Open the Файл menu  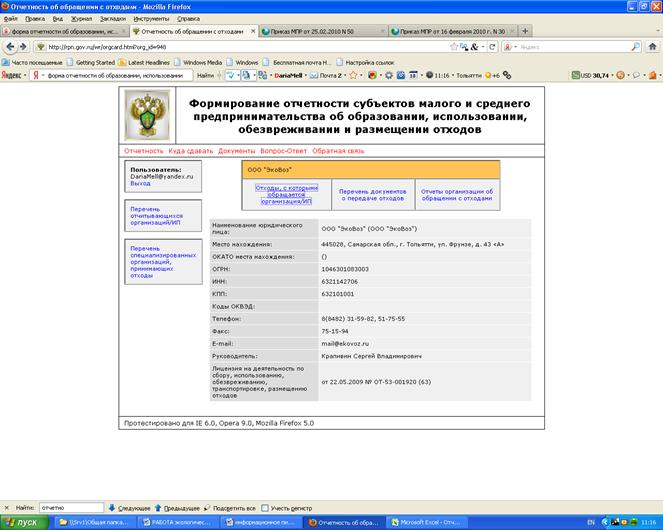(x=11, y=19)
